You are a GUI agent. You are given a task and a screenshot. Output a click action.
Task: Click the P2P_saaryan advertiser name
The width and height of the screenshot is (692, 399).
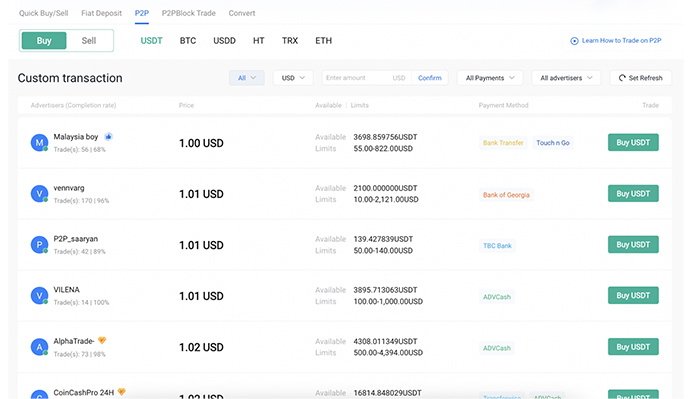76,239
